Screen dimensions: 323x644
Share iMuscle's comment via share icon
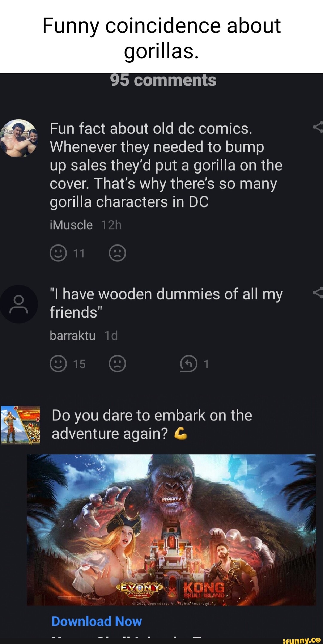coord(318,127)
